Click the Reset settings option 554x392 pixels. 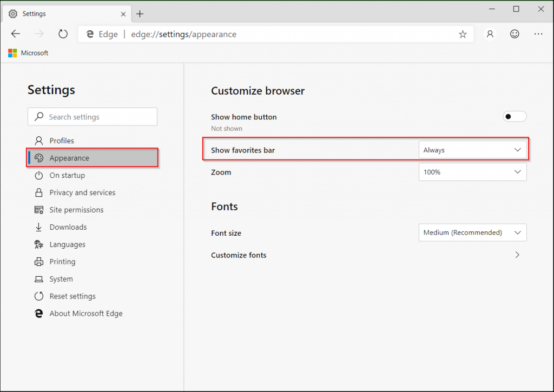pos(72,296)
